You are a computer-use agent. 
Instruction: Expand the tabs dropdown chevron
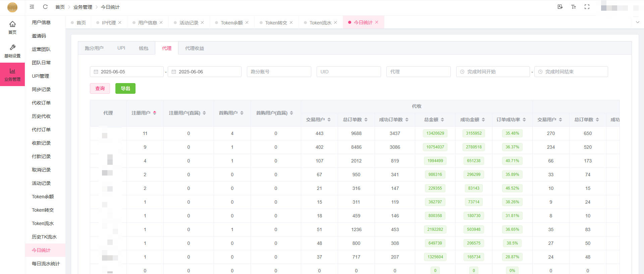click(638, 22)
